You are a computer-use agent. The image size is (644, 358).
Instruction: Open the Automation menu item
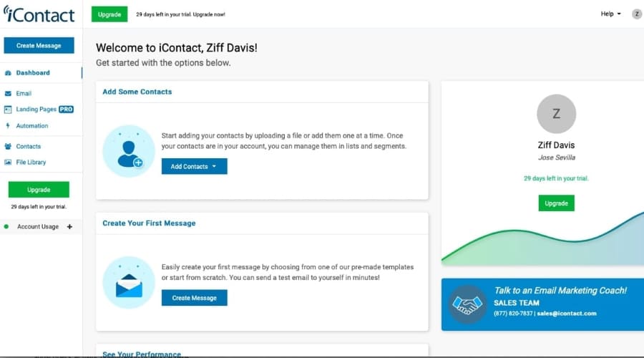(32, 126)
